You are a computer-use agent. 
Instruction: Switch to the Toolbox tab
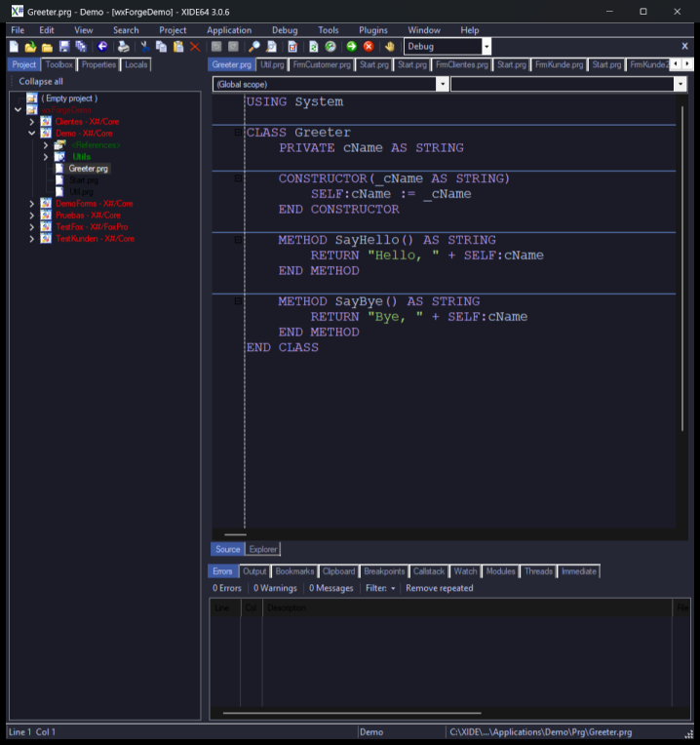(58, 64)
